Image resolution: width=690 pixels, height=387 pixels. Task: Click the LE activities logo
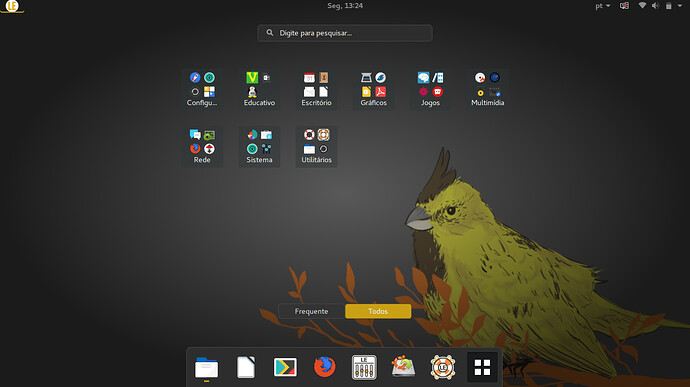[12, 6]
